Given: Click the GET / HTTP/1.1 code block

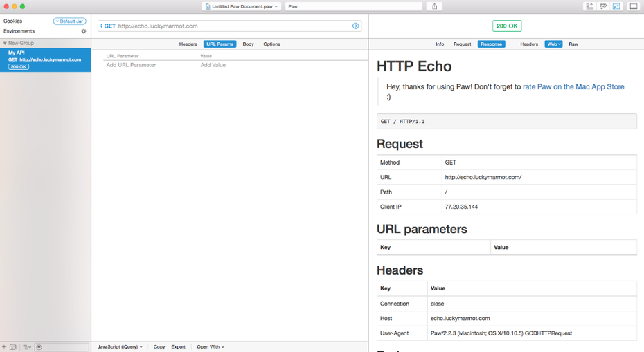Looking at the screenshot, I should pyautogui.click(x=507, y=122).
